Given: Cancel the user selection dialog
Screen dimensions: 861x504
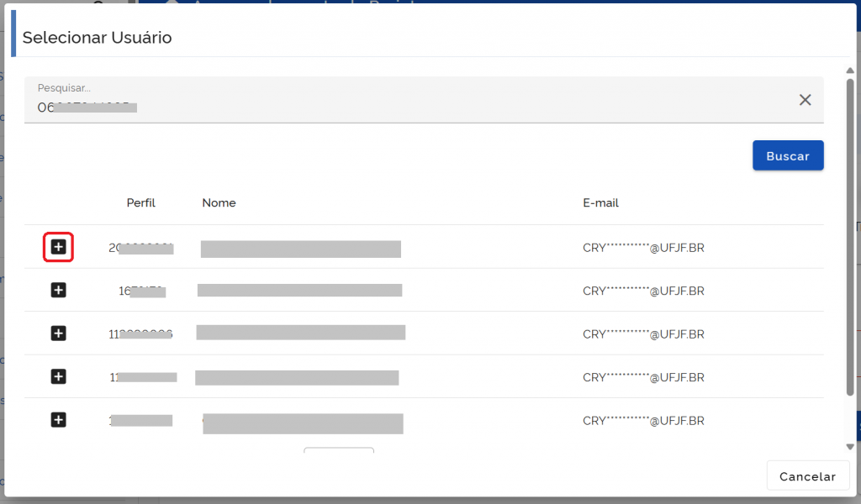Looking at the screenshot, I should click(807, 475).
